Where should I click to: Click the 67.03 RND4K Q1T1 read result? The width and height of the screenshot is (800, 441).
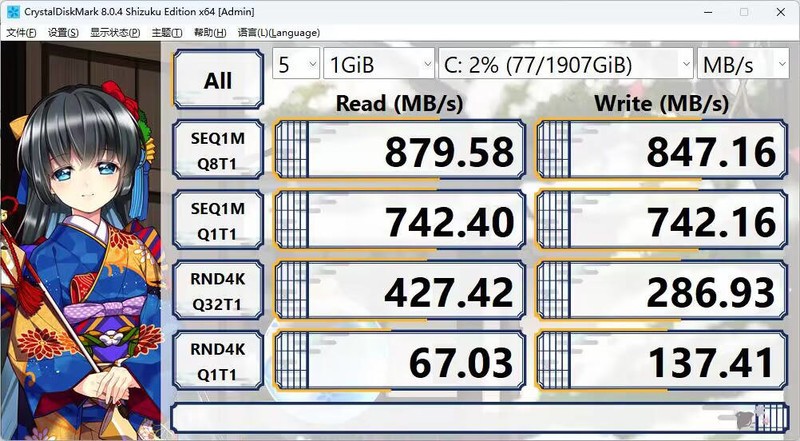[x=399, y=361]
